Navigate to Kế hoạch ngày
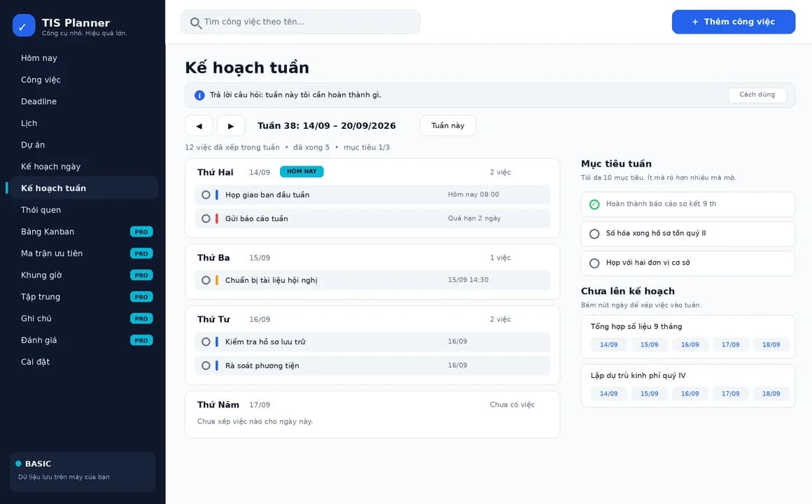 (84, 167)
